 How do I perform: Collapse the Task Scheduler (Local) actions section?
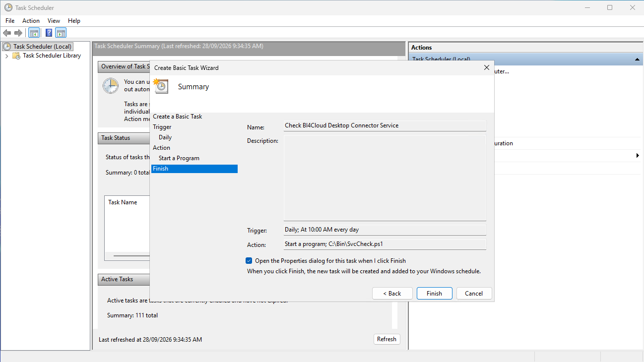[637, 59]
